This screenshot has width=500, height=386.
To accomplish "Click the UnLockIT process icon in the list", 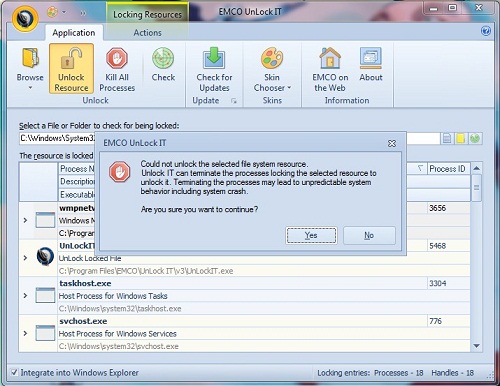I will point(45,256).
